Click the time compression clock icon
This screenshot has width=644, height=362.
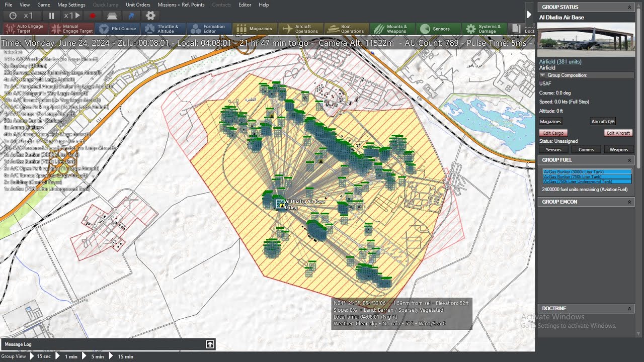tap(13, 16)
